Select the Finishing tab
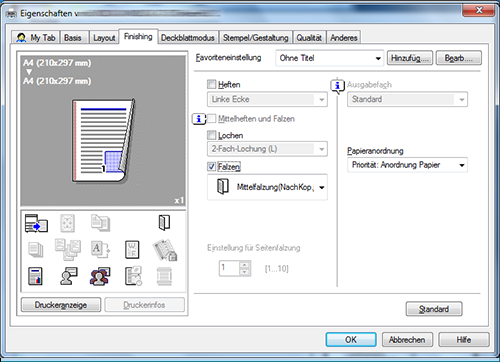This screenshot has height=362, width=500. [138, 36]
